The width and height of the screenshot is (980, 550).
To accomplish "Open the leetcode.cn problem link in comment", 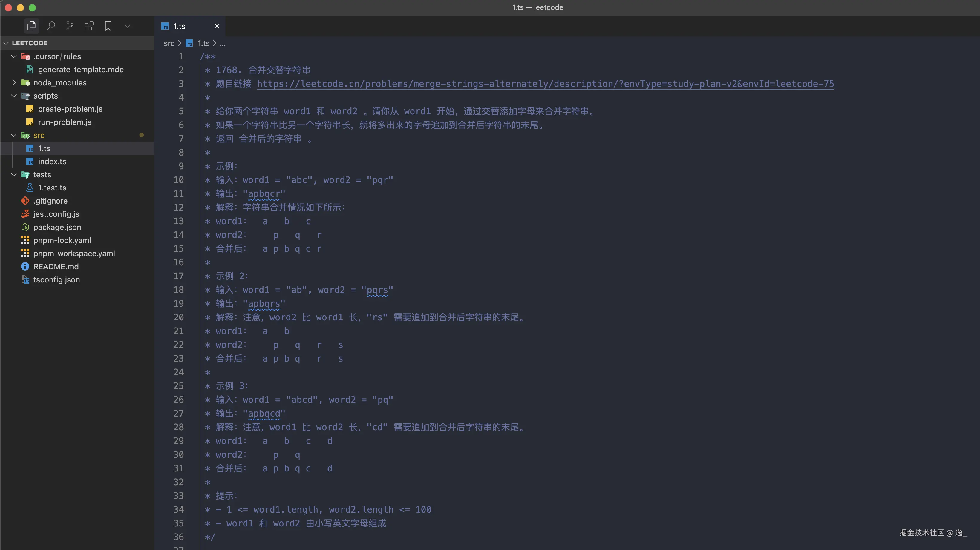I will click(x=545, y=84).
